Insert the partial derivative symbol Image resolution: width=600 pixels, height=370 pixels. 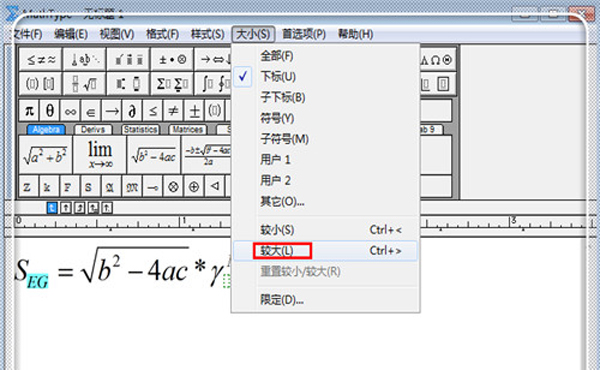point(132,111)
